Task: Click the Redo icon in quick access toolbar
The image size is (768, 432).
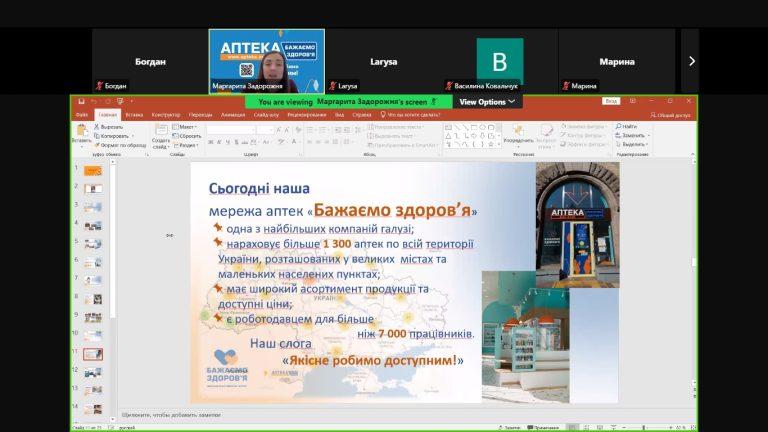Action: [x=107, y=101]
